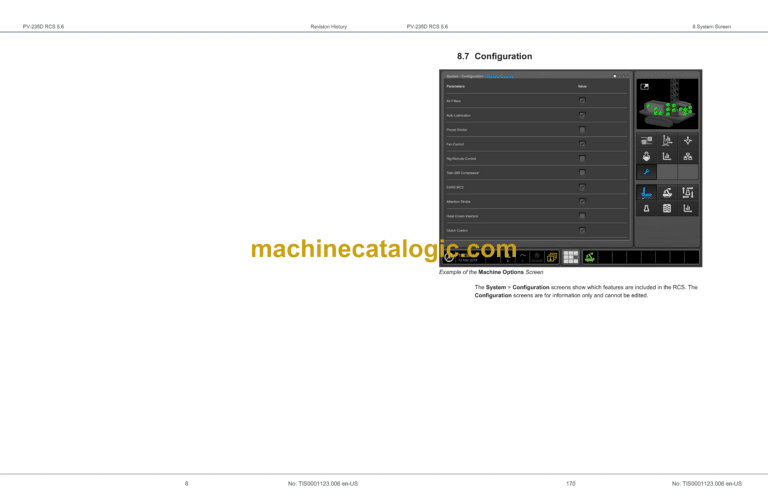
Task: Click the Parameters column header
Action: tap(456, 87)
